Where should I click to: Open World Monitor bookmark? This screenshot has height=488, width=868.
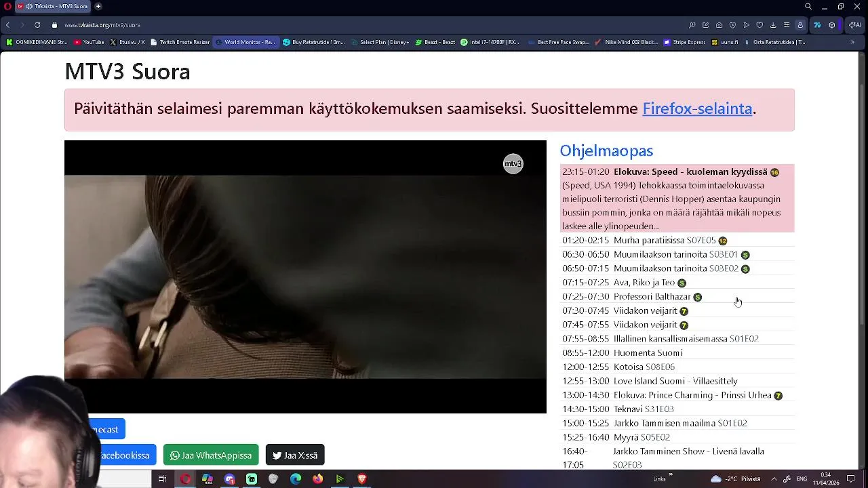(245, 42)
